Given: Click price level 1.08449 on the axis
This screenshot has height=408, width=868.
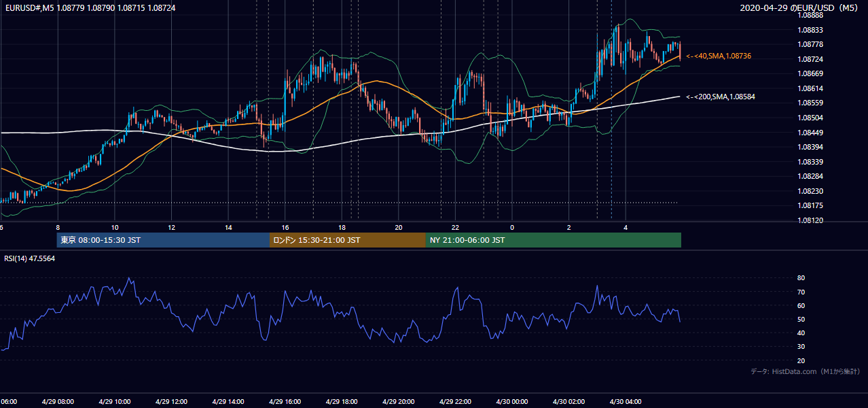Looking at the screenshot, I should tap(810, 133).
